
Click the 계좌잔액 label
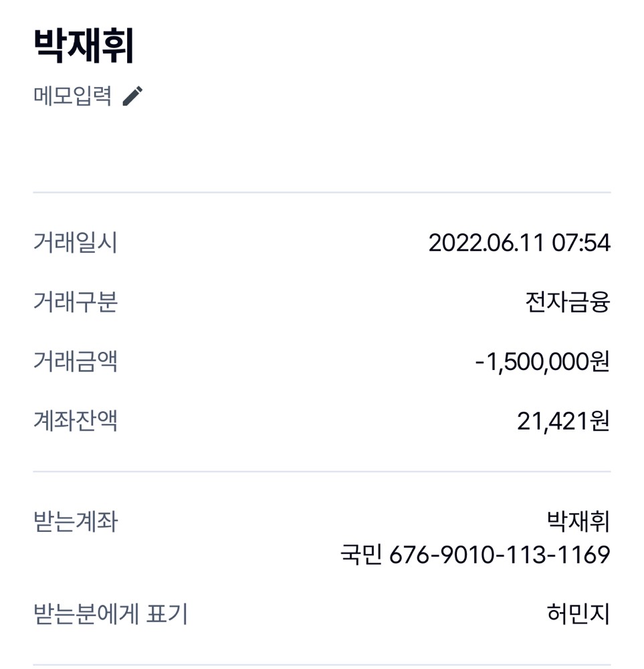click(76, 421)
